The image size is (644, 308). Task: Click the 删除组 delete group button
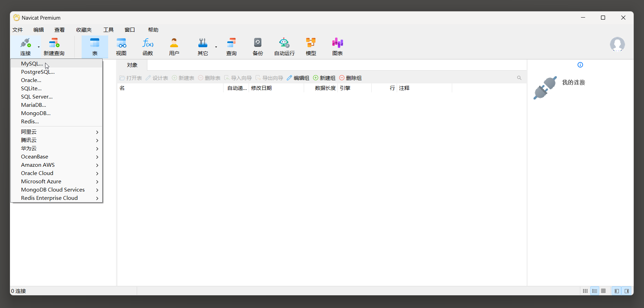point(350,78)
